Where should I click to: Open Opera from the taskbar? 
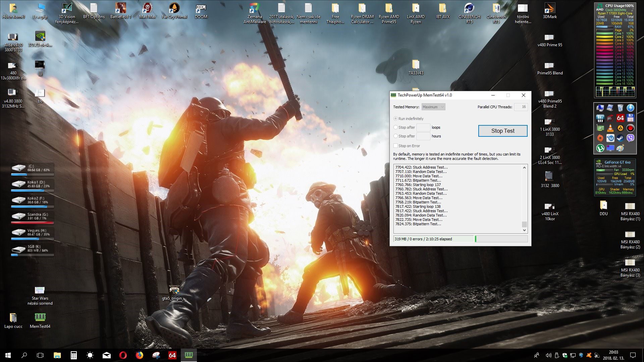[123, 355]
